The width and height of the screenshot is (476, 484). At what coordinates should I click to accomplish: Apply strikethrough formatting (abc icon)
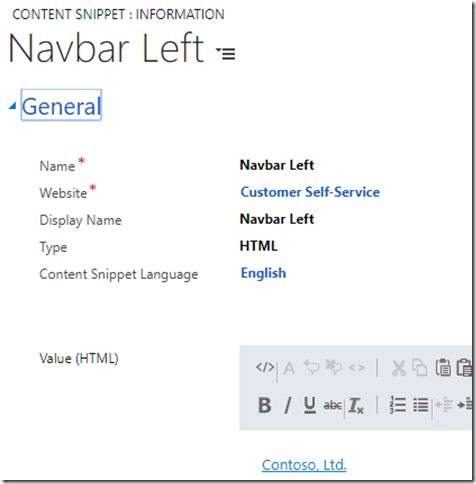pyautogui.click(x=332, y=405)
